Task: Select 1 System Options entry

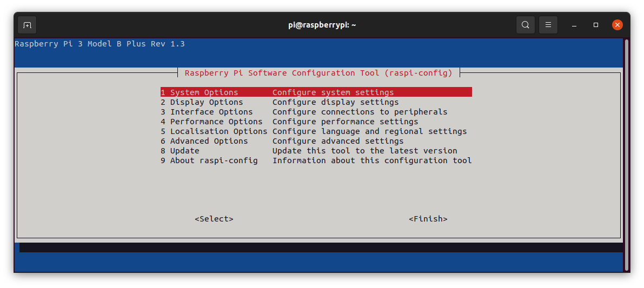Action: (316, 92)
